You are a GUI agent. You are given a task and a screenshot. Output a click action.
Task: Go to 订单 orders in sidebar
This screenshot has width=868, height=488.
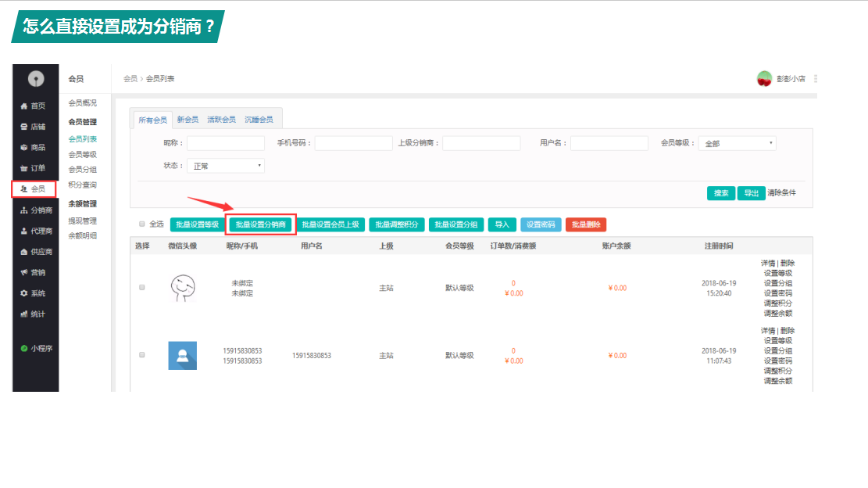(x=34, y=168)
